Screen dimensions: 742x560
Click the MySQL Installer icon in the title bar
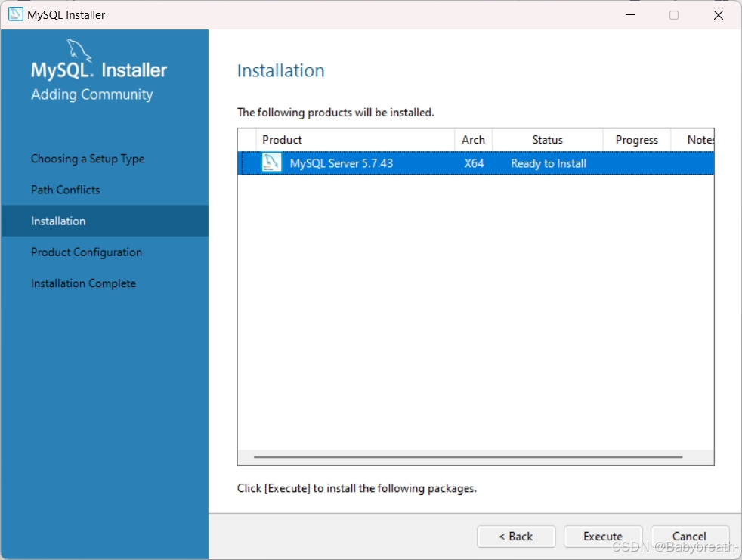pyautogui.click(x=14, y=14)
